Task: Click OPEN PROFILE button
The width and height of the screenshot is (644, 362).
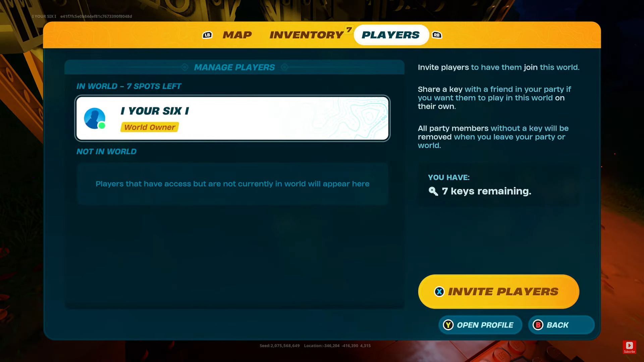Action: (x=479, y=325)
